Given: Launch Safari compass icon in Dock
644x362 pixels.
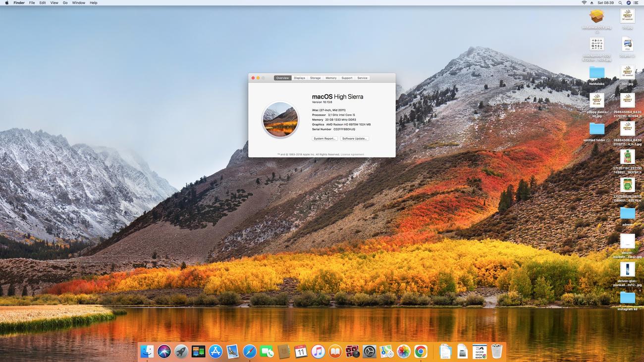Looking at the screenshot, I should point(250,352).
